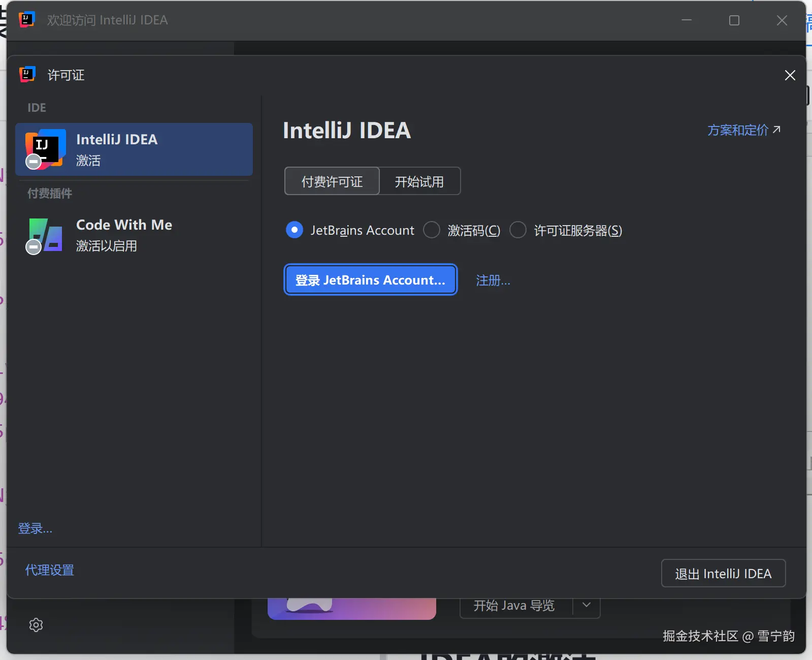Close the 许可证 dialog
This screenshot has height=660, width=812.
coord(790,75)
